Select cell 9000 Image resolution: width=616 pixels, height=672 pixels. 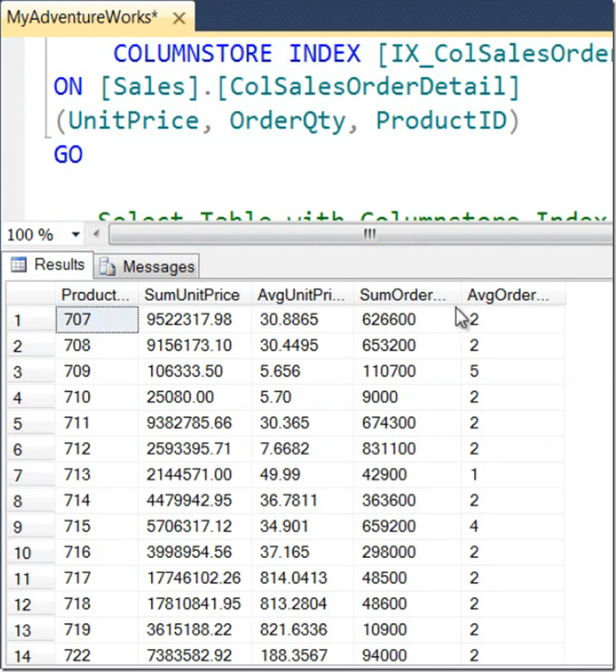click(408, 397)
